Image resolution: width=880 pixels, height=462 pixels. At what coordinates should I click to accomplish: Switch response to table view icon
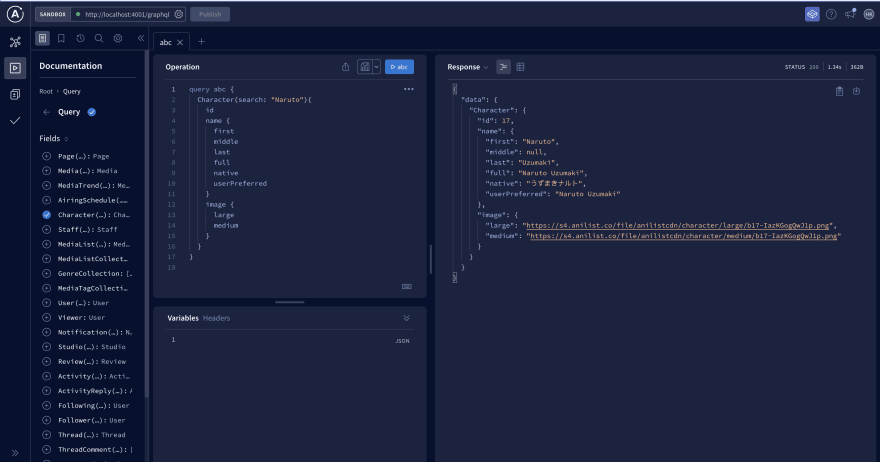520,67
